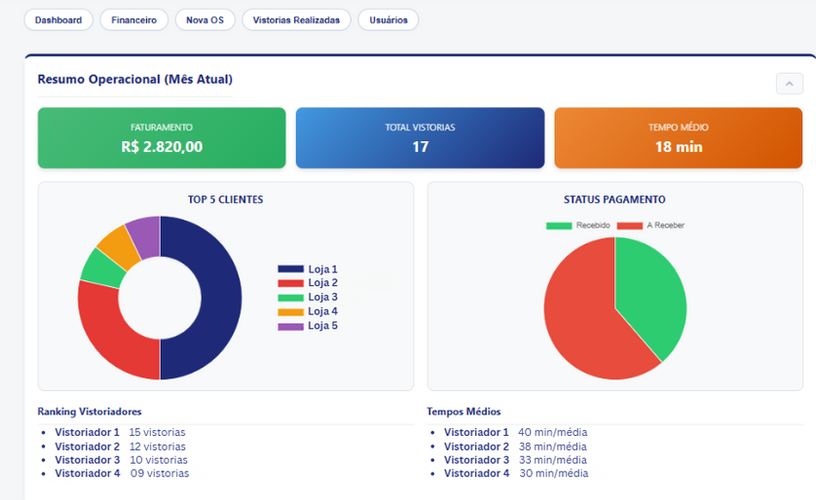The width and height of the screenshot is (816, 500).
Task: Select Vistoriador 3 at 33 min/média
Action: point(515,460)
